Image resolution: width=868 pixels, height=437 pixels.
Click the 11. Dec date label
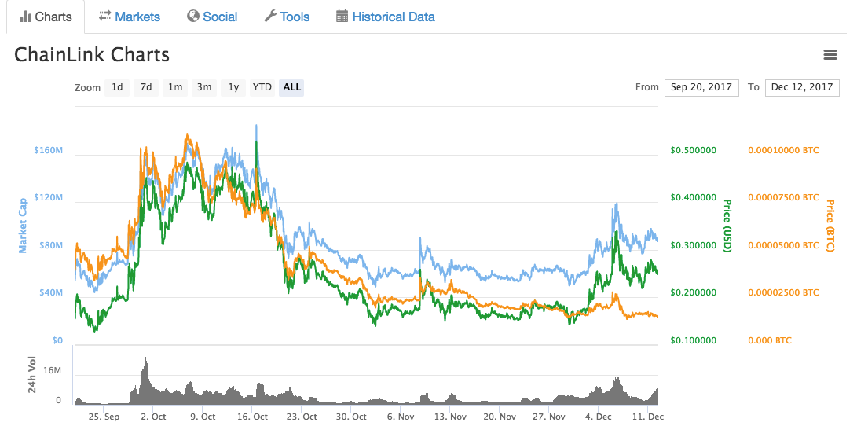[648, 417]
